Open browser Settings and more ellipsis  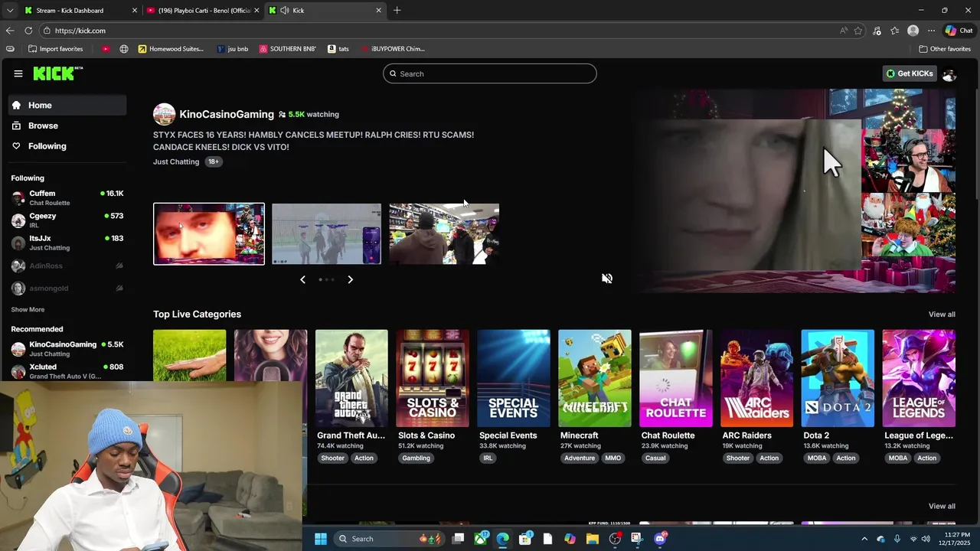[931, 31]
